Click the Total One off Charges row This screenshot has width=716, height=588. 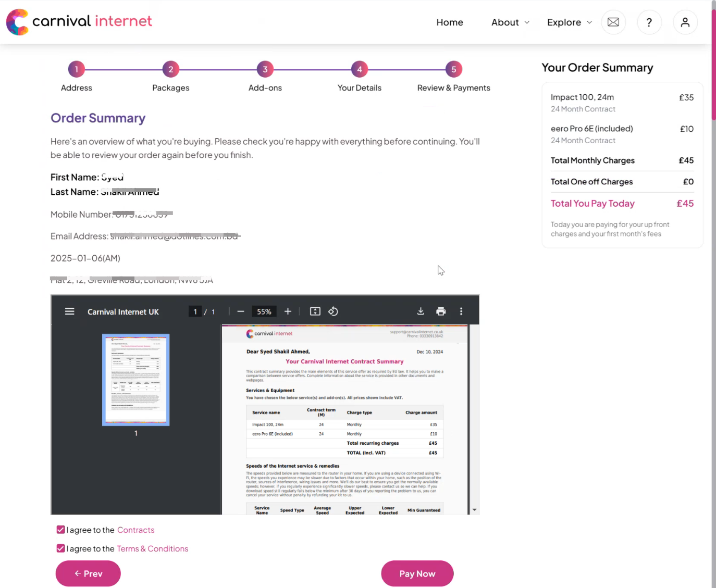click(622, 182)
